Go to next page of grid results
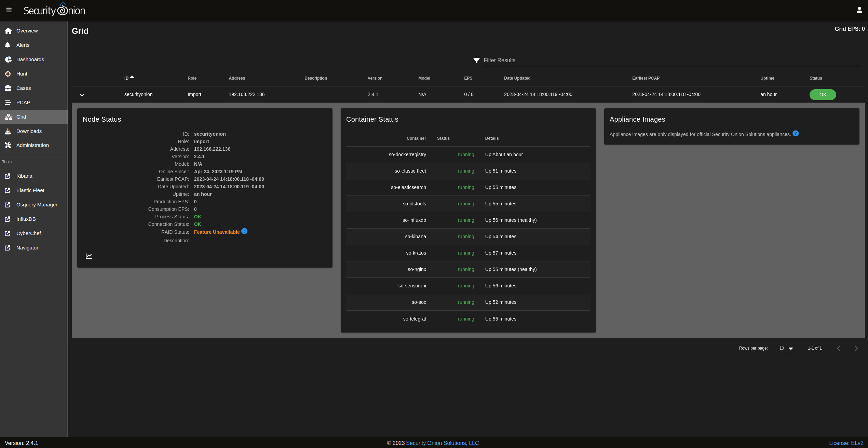This screenshot has height=448, width=868. 856,348
